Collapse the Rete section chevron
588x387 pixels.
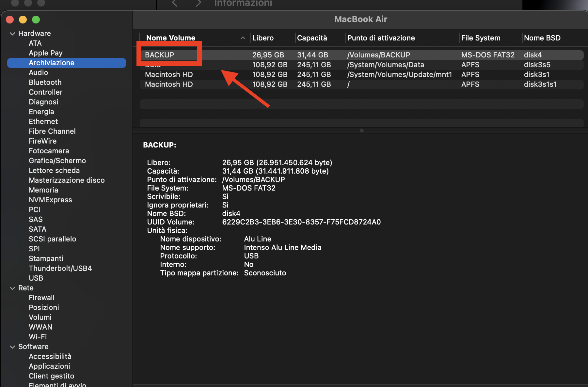click(12, 288)
